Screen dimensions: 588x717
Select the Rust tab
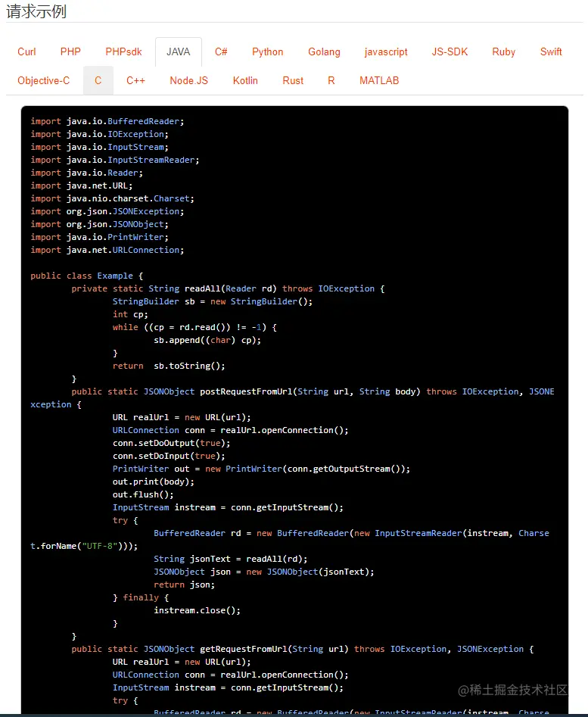point(293,80)
